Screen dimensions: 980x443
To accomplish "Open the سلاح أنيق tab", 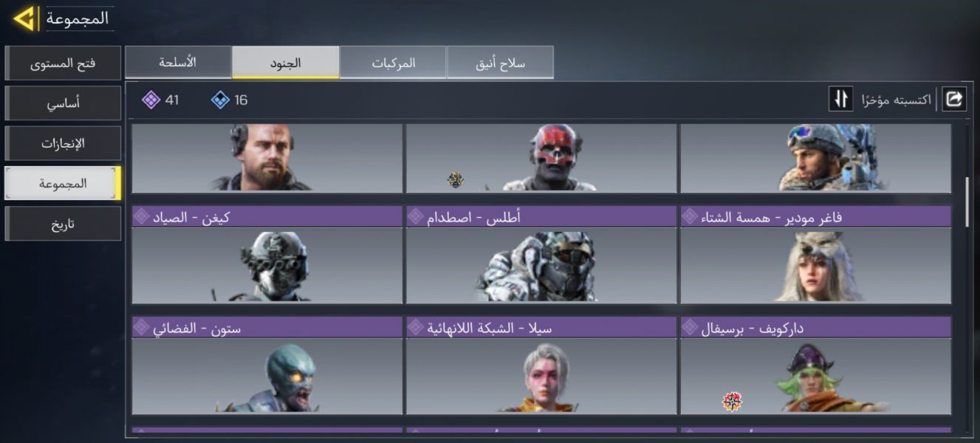I will 501,63.
